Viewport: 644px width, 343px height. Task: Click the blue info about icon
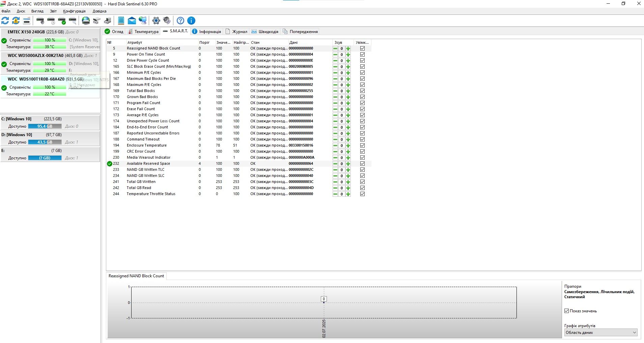[191, 21]
